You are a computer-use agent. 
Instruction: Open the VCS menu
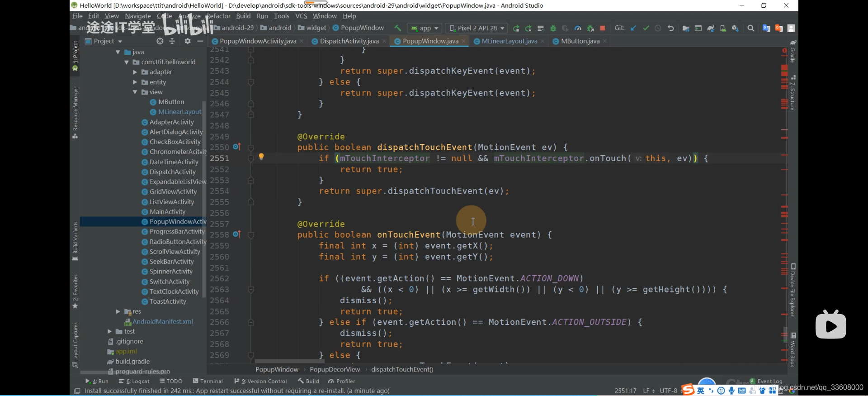301,16
